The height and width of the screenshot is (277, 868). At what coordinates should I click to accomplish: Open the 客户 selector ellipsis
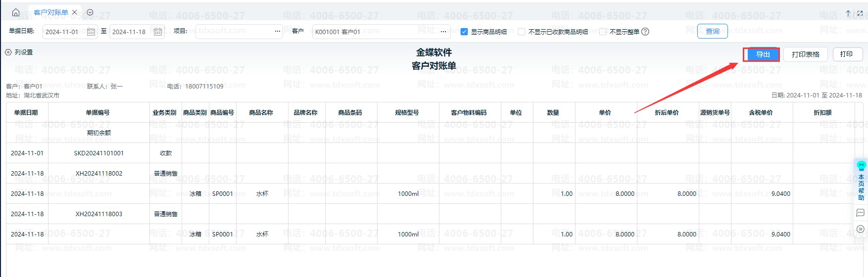tap(443, 32)
